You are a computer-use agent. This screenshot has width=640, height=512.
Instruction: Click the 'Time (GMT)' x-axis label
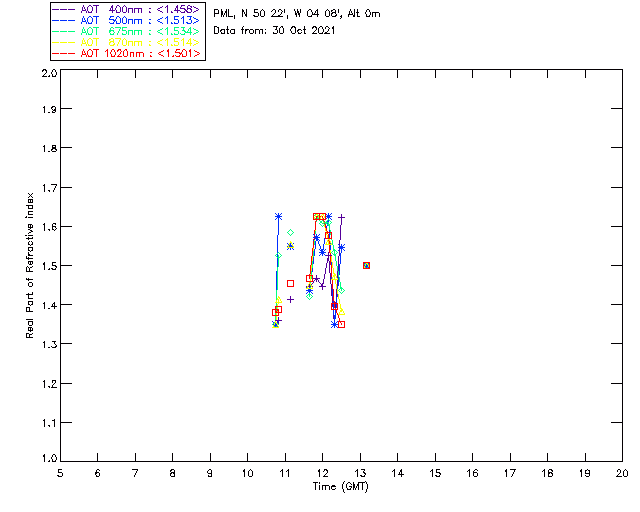click(340, 487)
